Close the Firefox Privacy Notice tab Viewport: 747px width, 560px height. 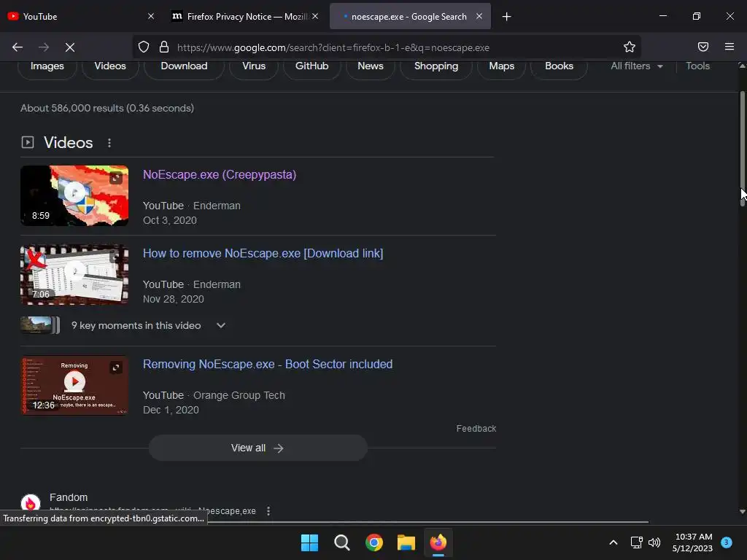[315, 16]
